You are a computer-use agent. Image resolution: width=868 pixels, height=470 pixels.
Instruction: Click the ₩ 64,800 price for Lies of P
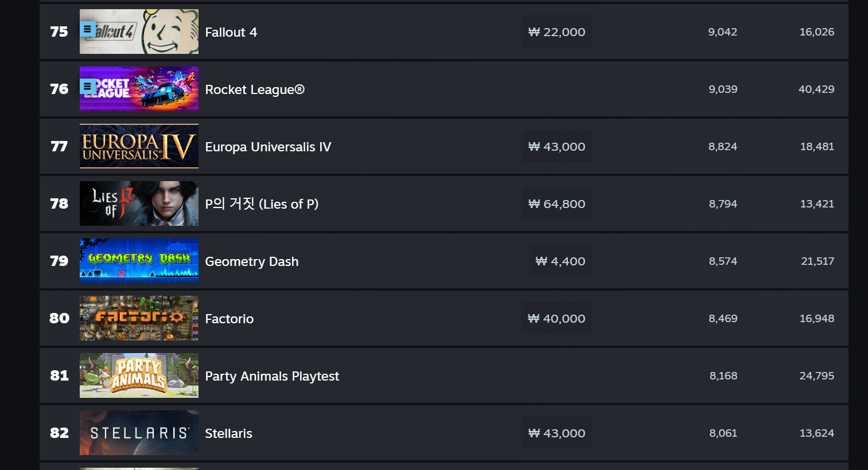coord(556,204)
